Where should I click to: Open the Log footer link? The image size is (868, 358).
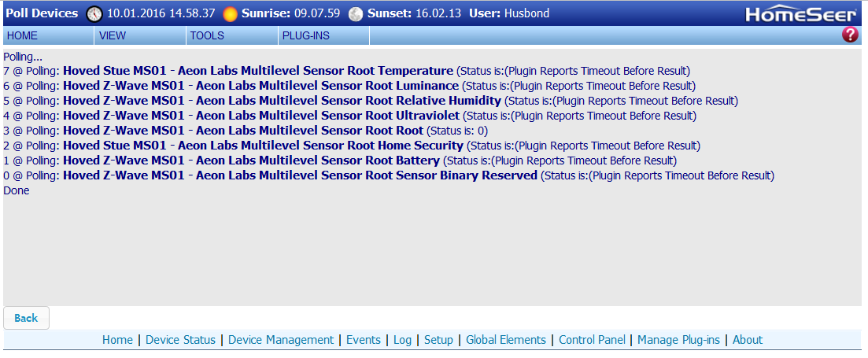click(x=402, y=340)
